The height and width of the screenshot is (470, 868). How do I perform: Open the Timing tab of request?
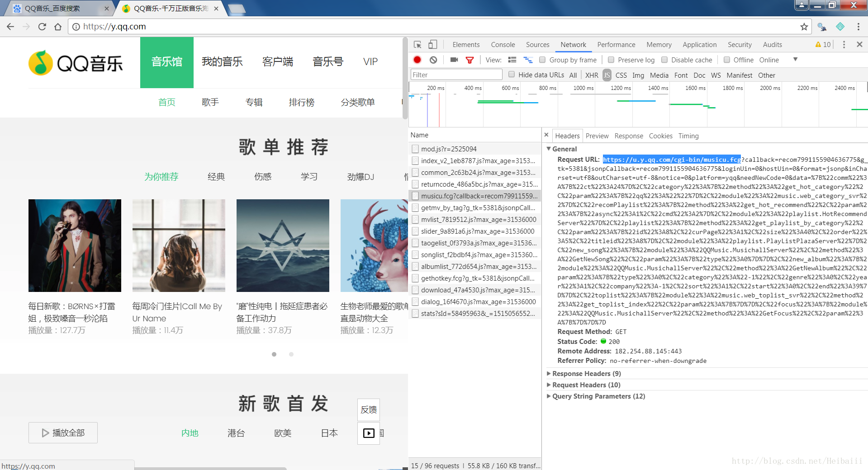[x=688, y=136]
